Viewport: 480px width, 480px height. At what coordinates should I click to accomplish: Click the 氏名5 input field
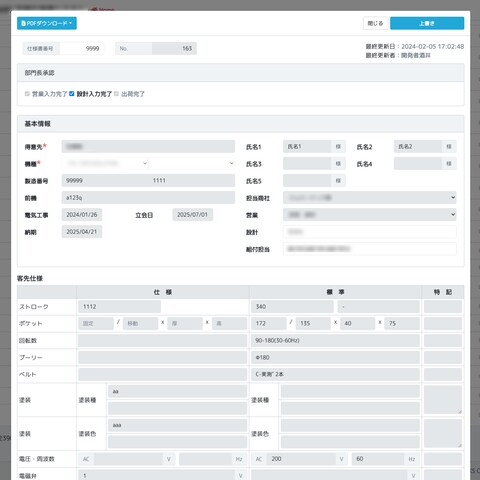click(x=307, y=180)
